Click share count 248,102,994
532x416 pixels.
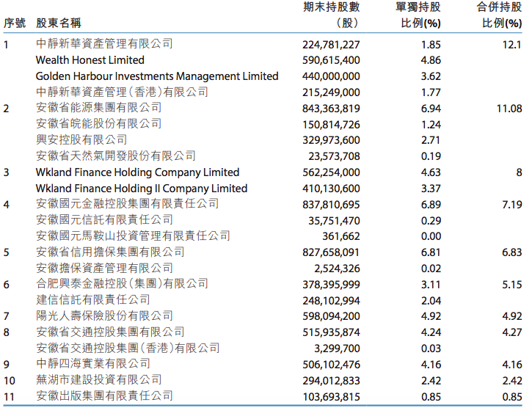[331, 301]
